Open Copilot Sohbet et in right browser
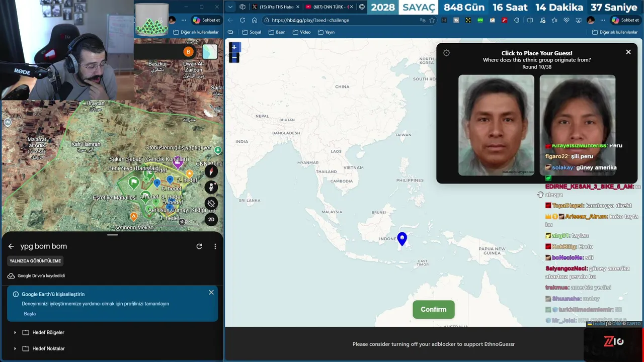The width and height of the screenshot is (644, 362). point(625,20)
